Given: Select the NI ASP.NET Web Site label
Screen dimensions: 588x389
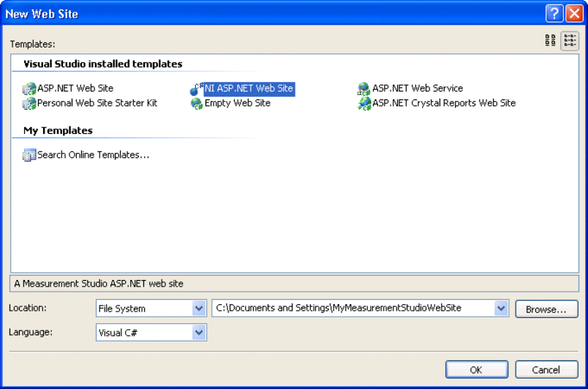Looking at the screenshot, I should [x=249, y=88].
